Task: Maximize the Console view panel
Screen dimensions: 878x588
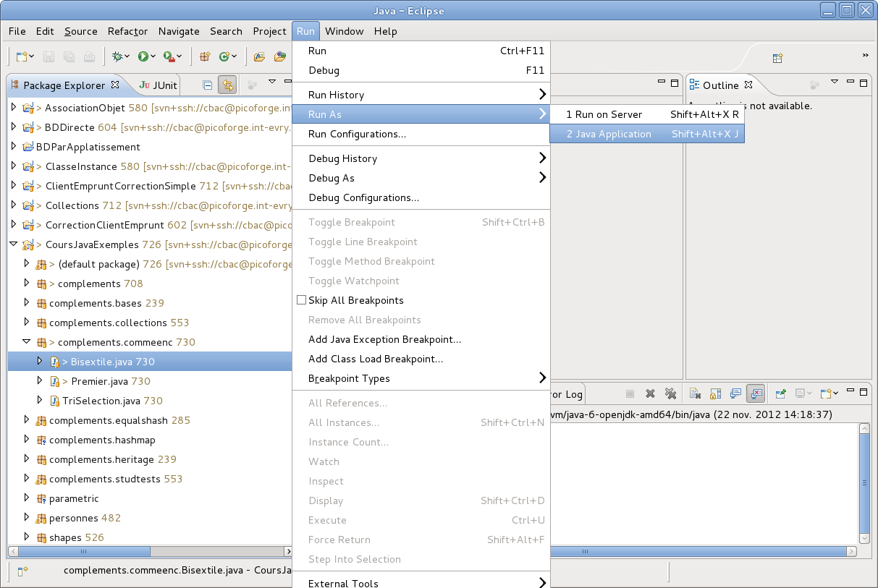Action: point(864,391)
